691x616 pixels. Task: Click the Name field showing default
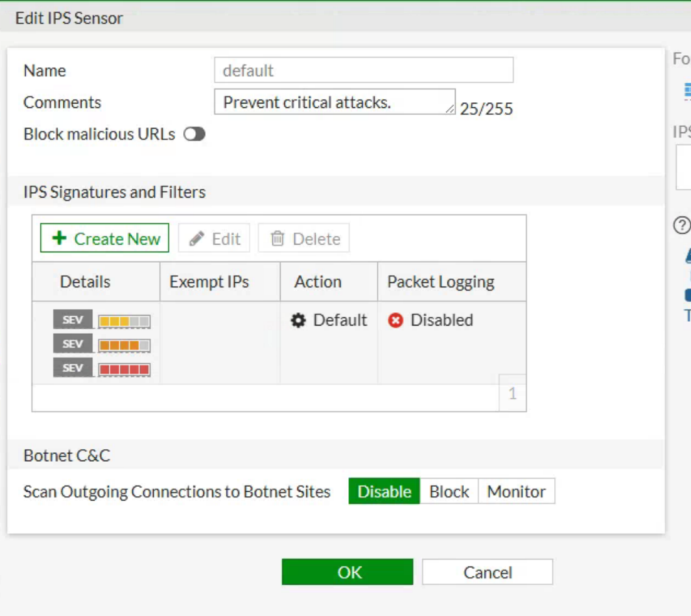(x=363, y=70)
